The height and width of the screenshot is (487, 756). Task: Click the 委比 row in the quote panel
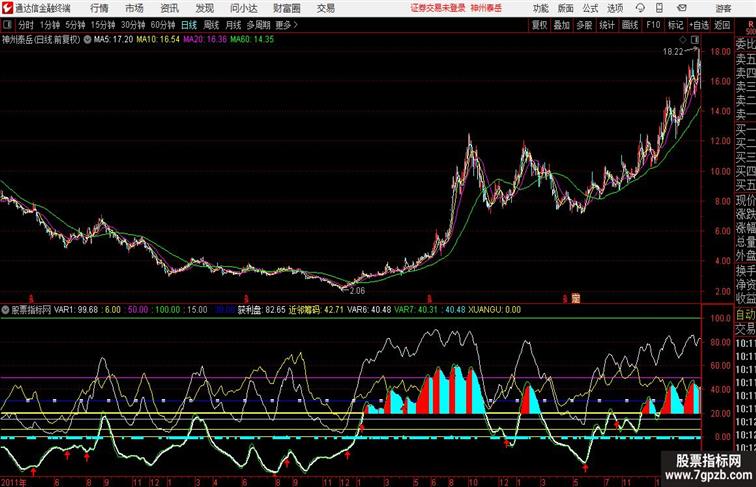(745, 44)
